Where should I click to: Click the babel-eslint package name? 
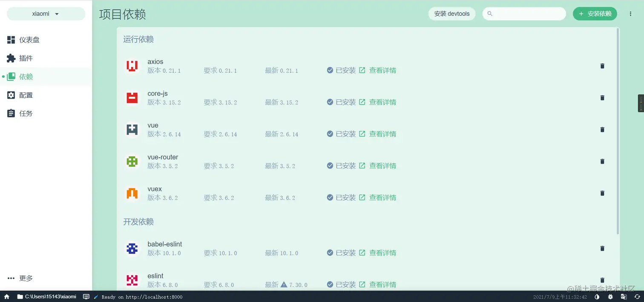[x=165, y=244]
